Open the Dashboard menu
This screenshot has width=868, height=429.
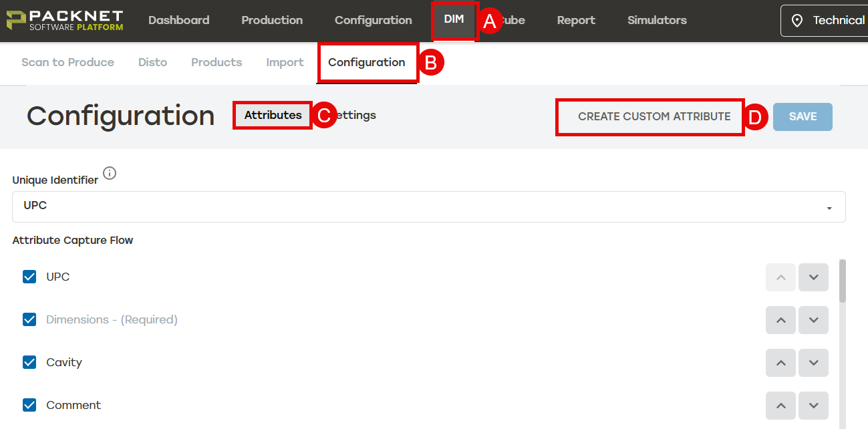pos(178,20)
